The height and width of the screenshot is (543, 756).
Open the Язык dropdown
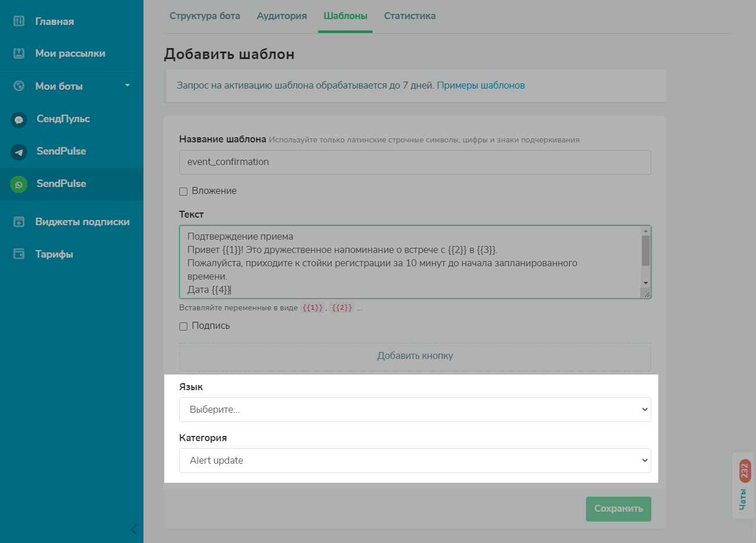click(x=415, y=409)
